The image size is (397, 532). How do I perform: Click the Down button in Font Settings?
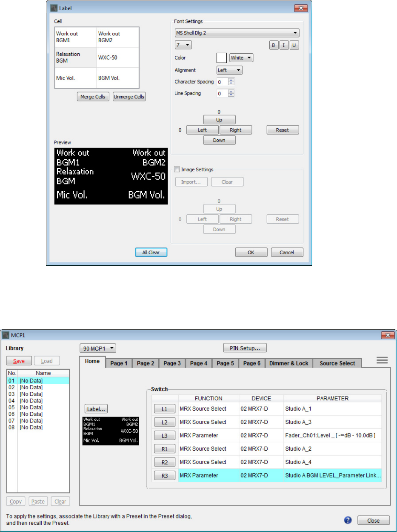click(219, 140)
